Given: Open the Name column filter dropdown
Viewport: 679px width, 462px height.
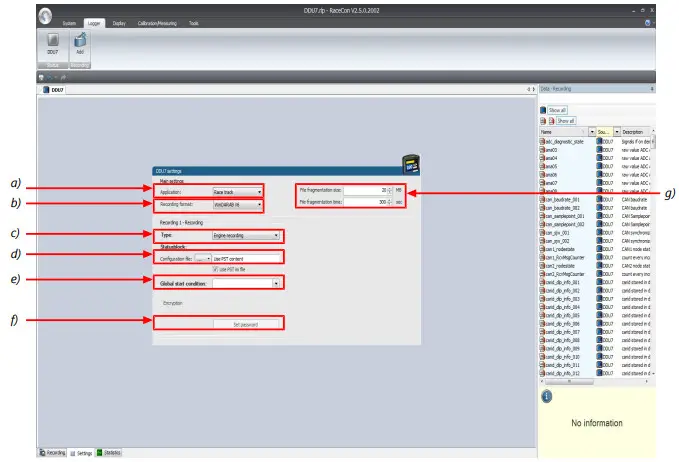Looking at the screenshot, I should click(592, 132).
